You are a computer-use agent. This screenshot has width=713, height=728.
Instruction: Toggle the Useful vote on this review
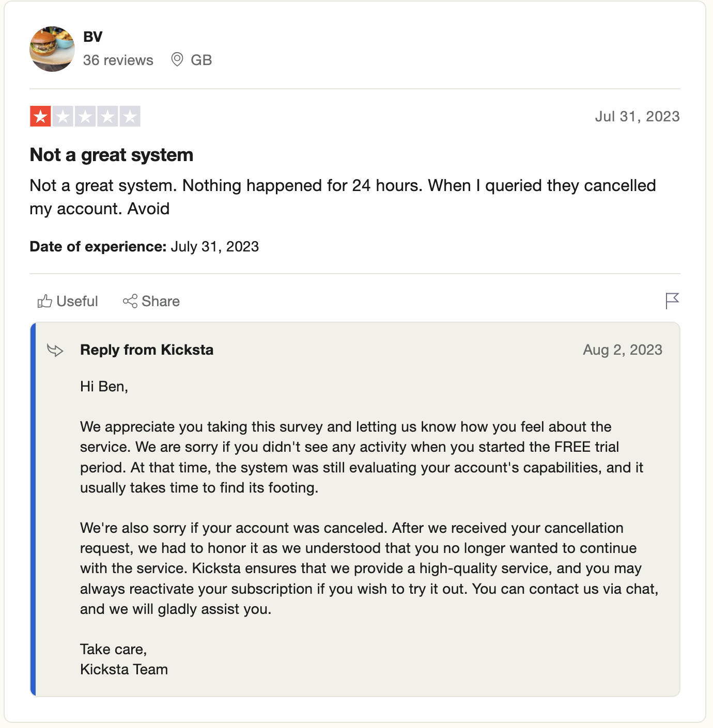(x=67, y=301)
